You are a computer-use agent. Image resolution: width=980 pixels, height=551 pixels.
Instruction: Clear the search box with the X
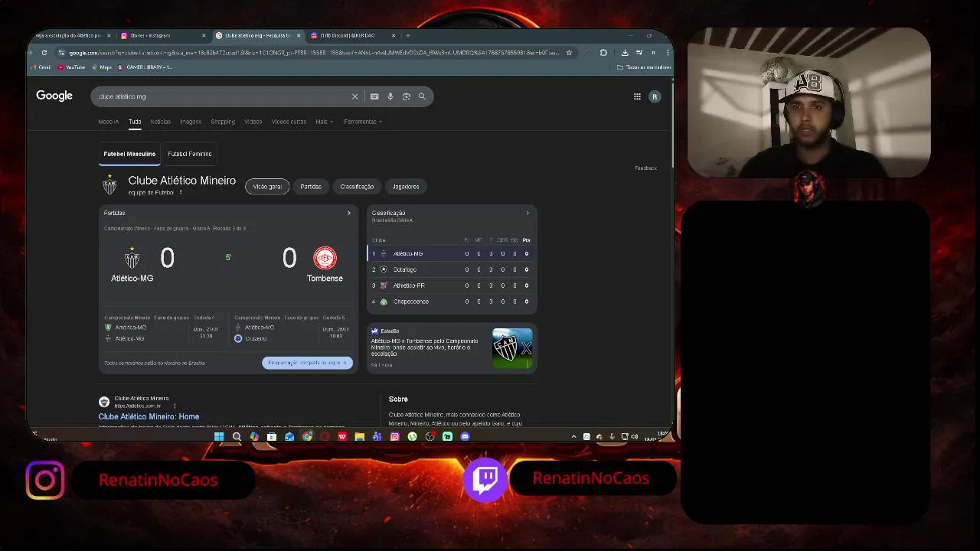pyautogui.click(x=354, y=96)
